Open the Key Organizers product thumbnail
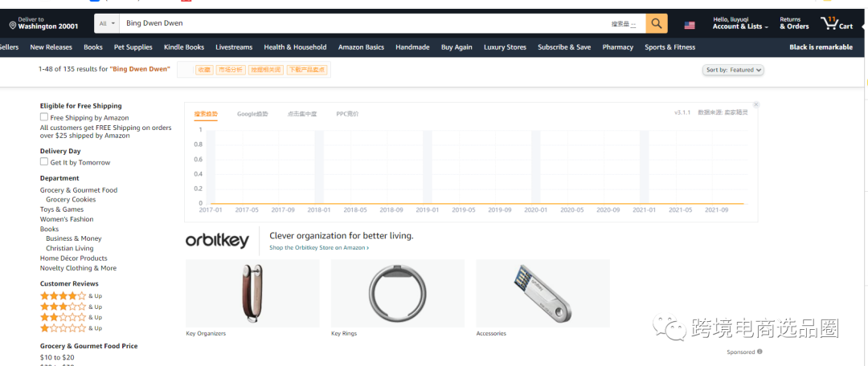868x366 pixels. click(x=252, y=293)
